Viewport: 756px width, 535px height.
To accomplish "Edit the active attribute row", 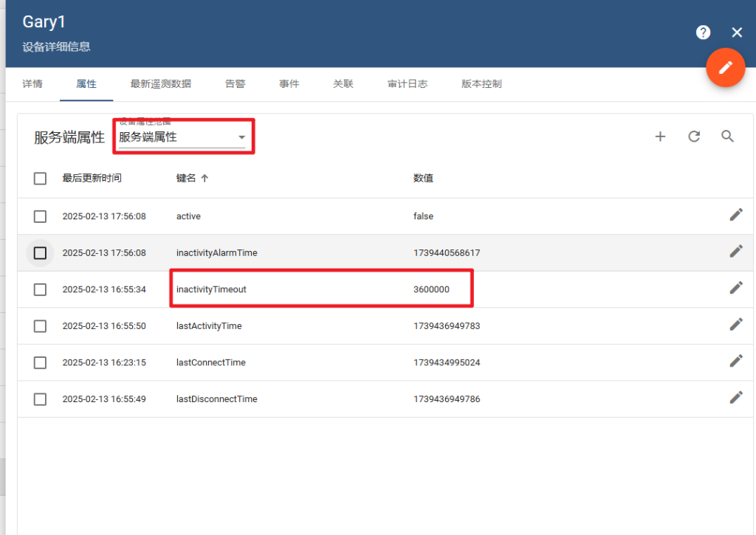I will point(736,215).
